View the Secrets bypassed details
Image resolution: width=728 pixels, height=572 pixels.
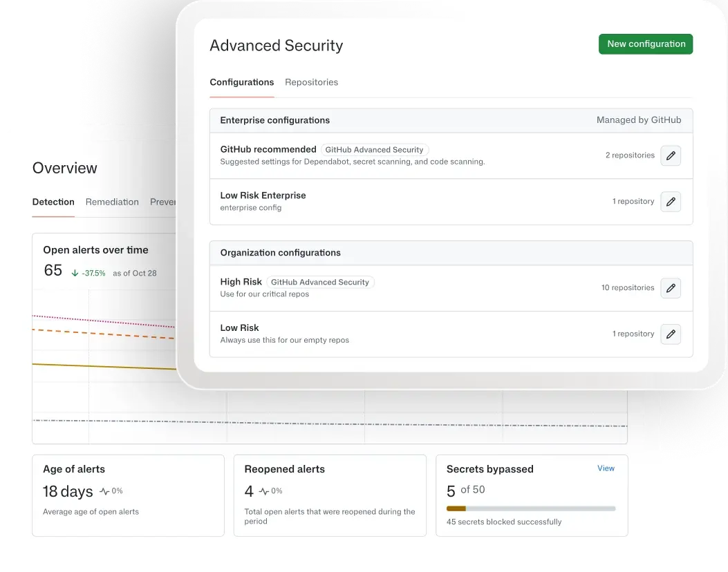point(606,468)
